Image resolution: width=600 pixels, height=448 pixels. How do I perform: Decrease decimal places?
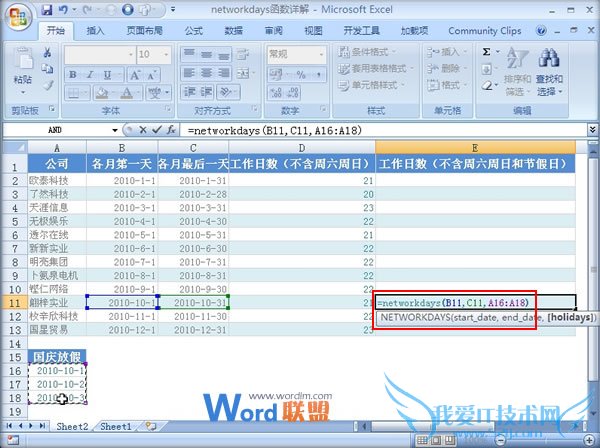tap(292, 93)
